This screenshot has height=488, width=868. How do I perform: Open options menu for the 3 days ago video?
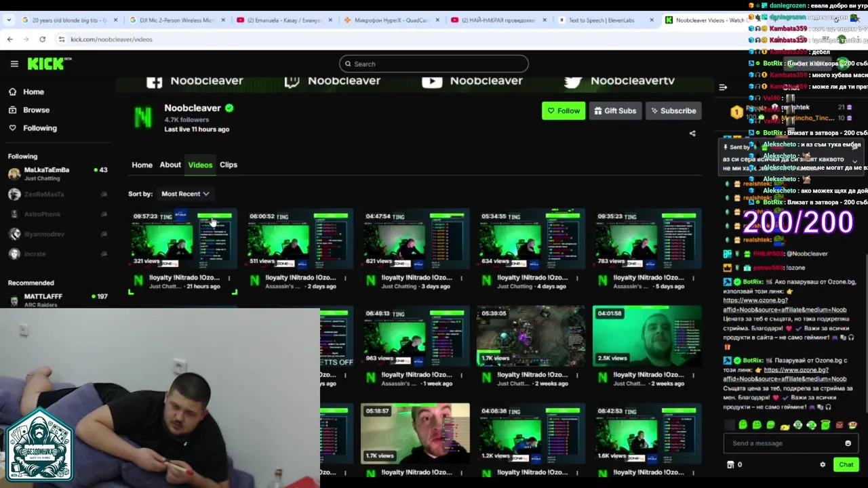click(461, 278)
